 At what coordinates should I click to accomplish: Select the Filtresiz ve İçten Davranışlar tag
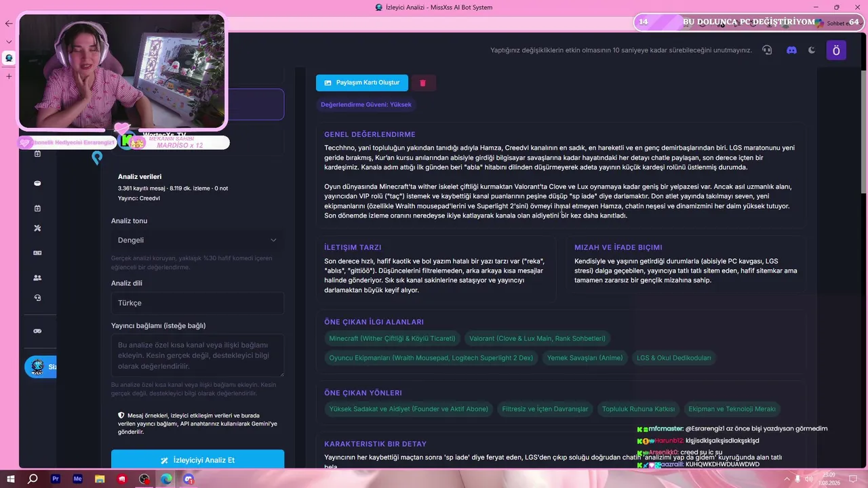(x=545, y=409)
